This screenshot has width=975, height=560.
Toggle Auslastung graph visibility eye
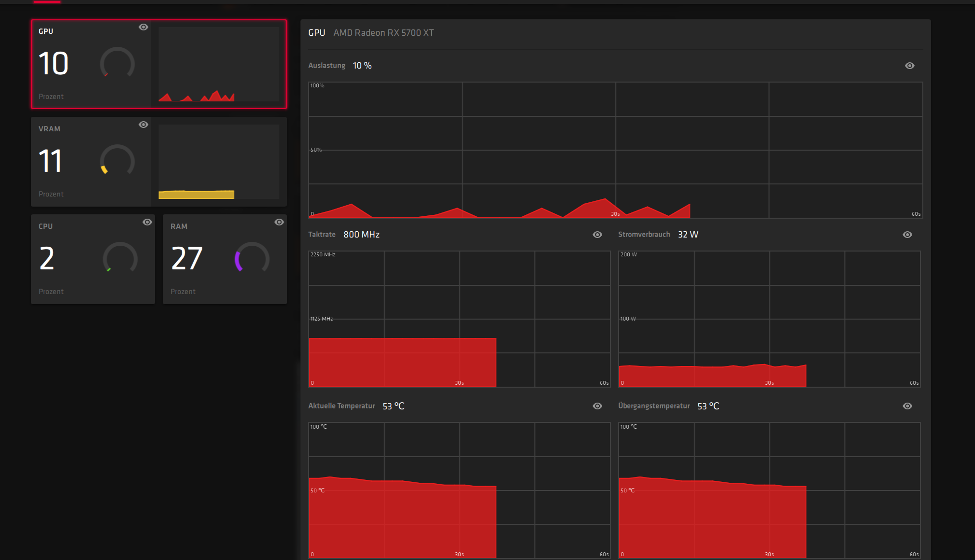(910, 66)
